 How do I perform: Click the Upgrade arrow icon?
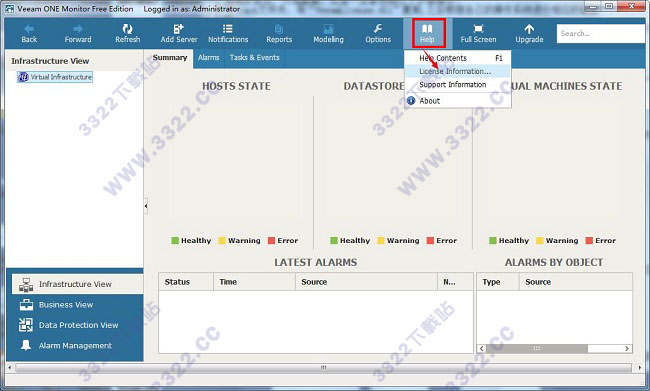(x=529, y=29)
